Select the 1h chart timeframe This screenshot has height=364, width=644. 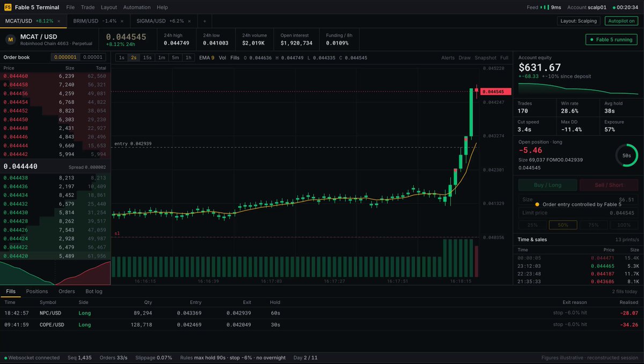coord(188,58)
